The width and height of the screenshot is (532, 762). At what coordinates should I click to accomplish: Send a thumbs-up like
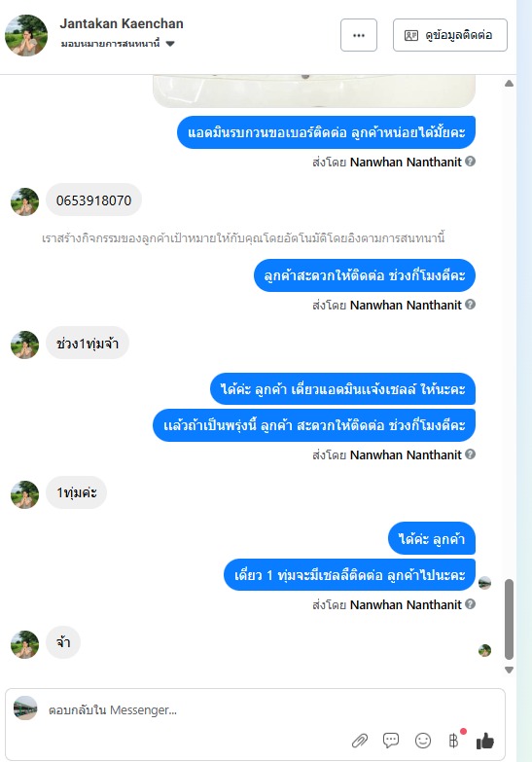[x=485, y=741]
